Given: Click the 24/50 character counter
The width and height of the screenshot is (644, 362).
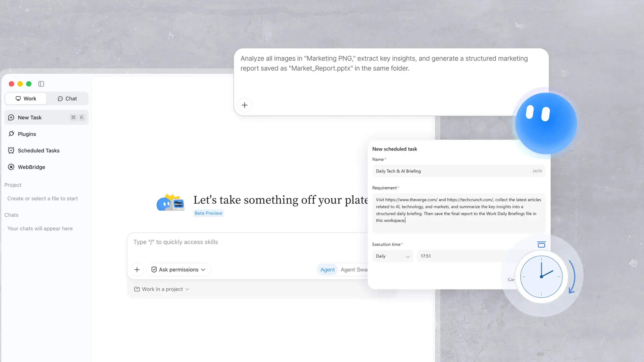Looking at the screenshot, I should (537, 171).
